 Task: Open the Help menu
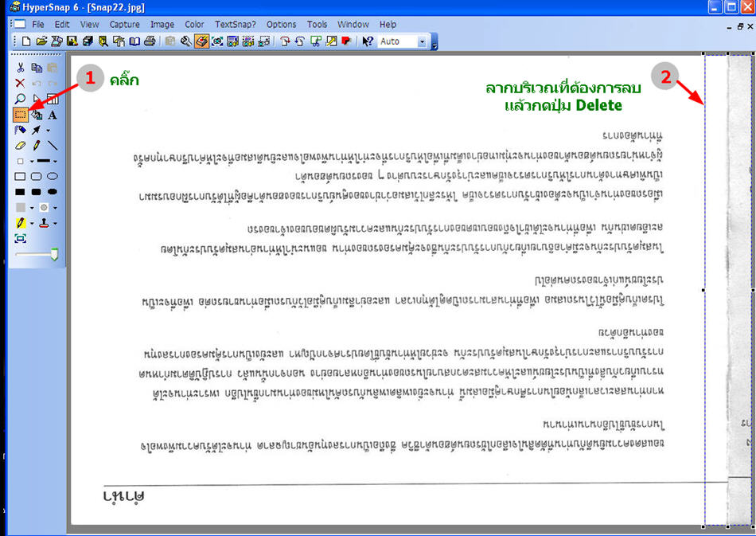[x=388, y=24]
